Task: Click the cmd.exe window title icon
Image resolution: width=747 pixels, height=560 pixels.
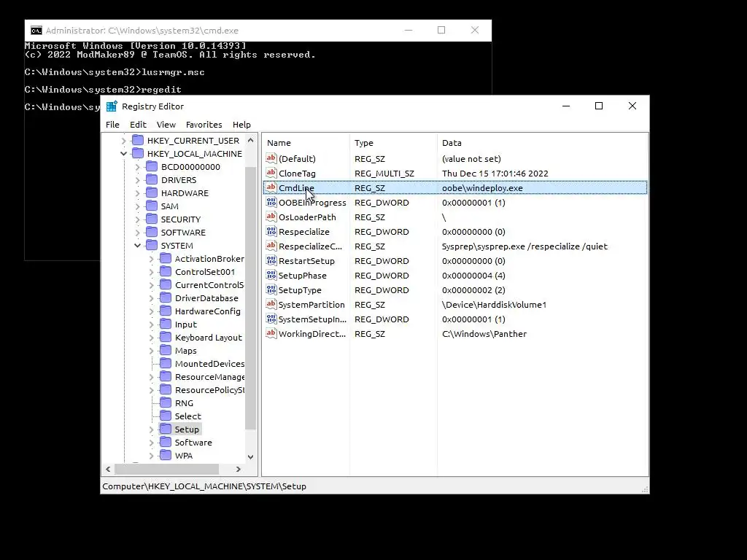Action: (x=36, y=31)
